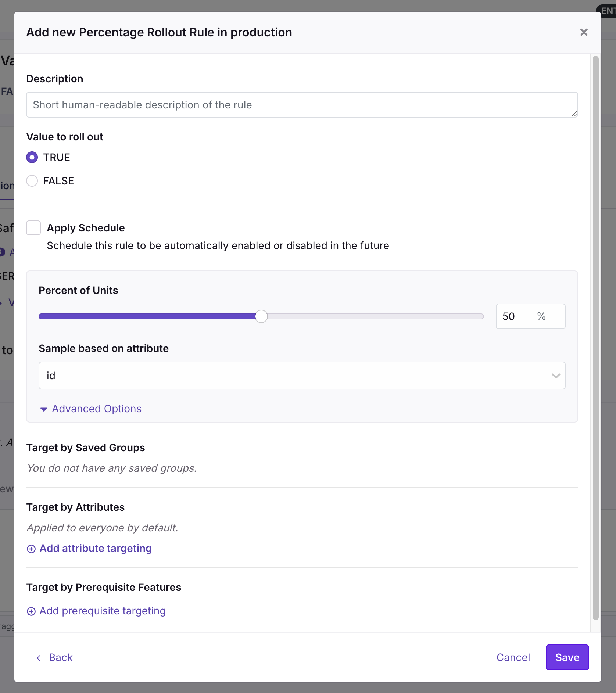
Task: Click the left arrow icon next to Back
Action: [x=40, y=658]
